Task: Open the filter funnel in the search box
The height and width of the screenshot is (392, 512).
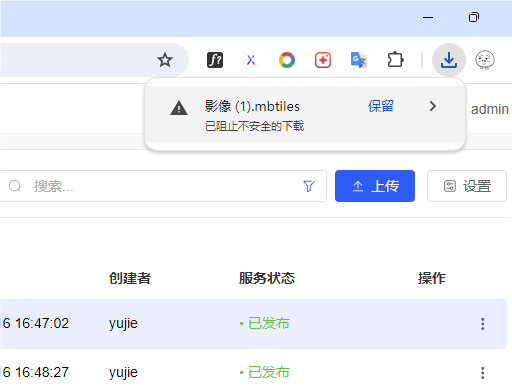Action: (309, 186)
